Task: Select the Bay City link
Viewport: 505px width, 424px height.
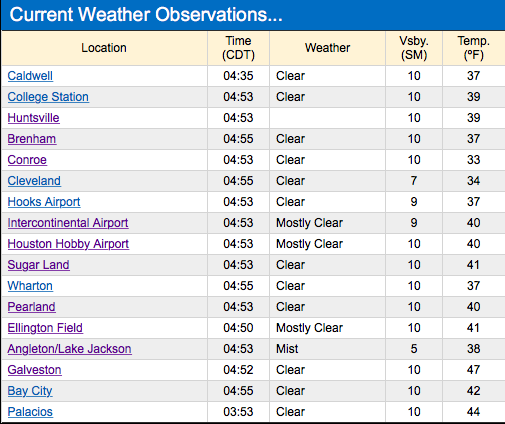Action: [x=30, y=391]
